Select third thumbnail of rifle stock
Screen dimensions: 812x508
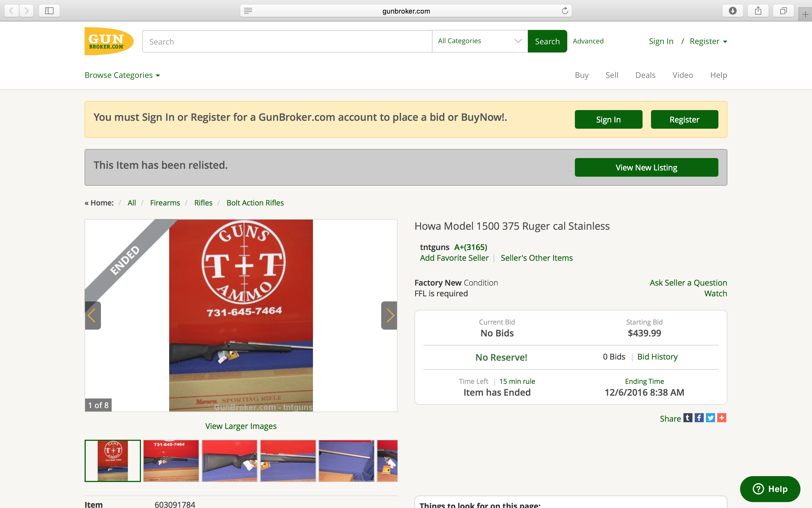[x=230, y=461]
